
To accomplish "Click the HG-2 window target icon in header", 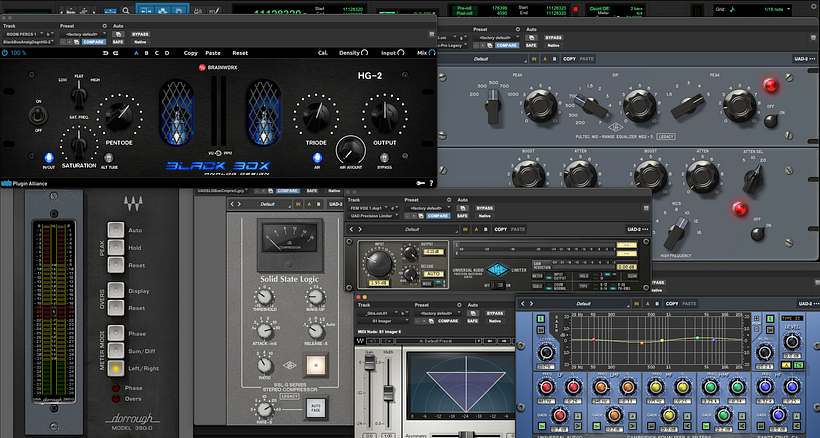I will tap(431, 34).
